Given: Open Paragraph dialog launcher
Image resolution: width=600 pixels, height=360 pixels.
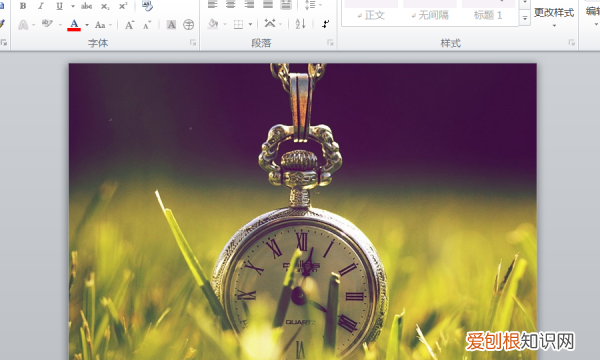Looking at the screenshot, I should pyautogui.click(x=330, y=43).
